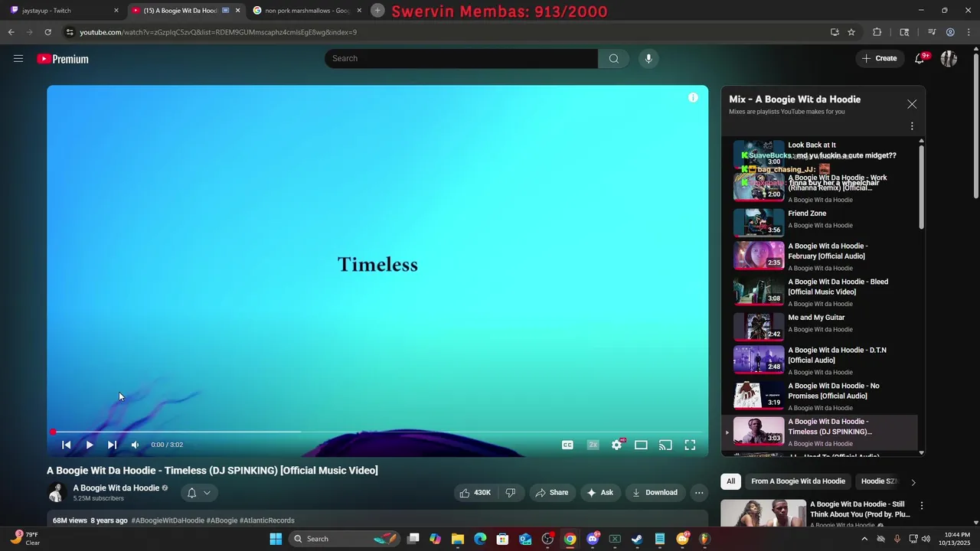The height and width of the screenshot is (551, 980).
Task: Play Me and My Guitar from the mix
Action: [821, 326]
